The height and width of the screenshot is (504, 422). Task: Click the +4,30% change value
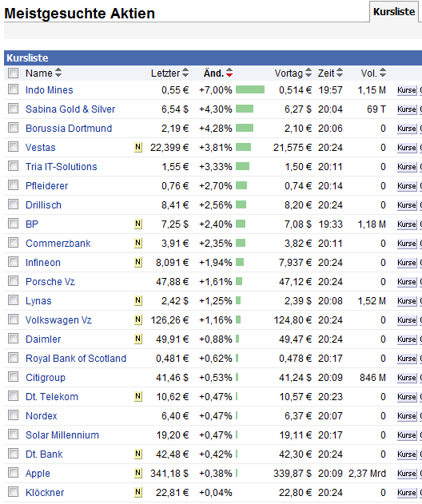point(216,109)
